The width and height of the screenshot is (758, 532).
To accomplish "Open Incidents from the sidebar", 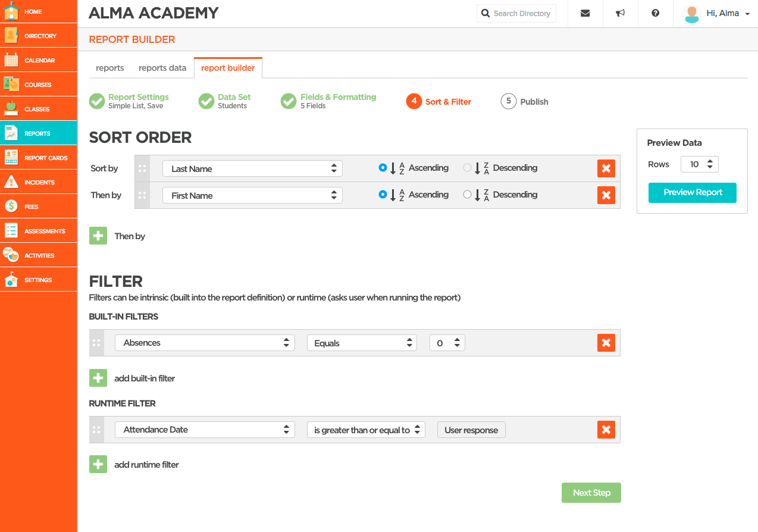I will point(39,182).
